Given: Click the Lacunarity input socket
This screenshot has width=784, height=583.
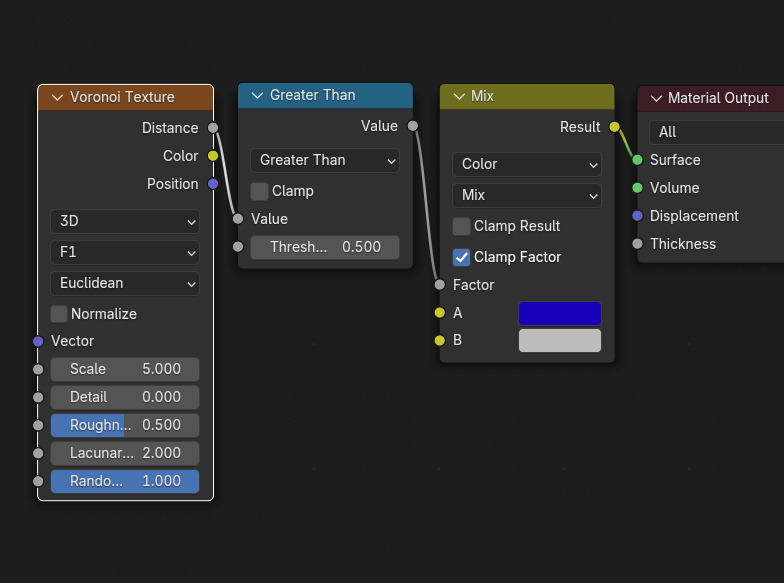Looking at the screenshot, I should tap(38, 454).
